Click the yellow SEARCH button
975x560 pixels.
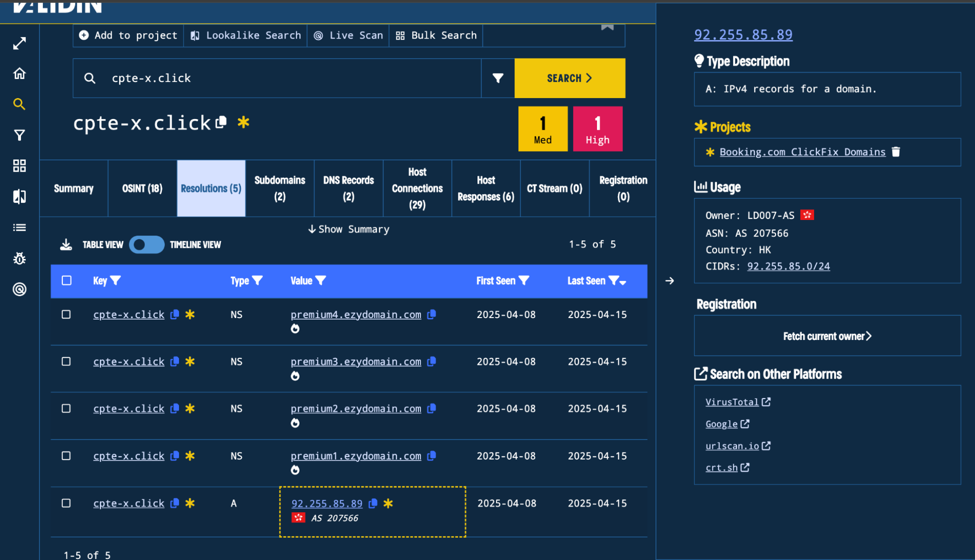[x=570, y=78]
